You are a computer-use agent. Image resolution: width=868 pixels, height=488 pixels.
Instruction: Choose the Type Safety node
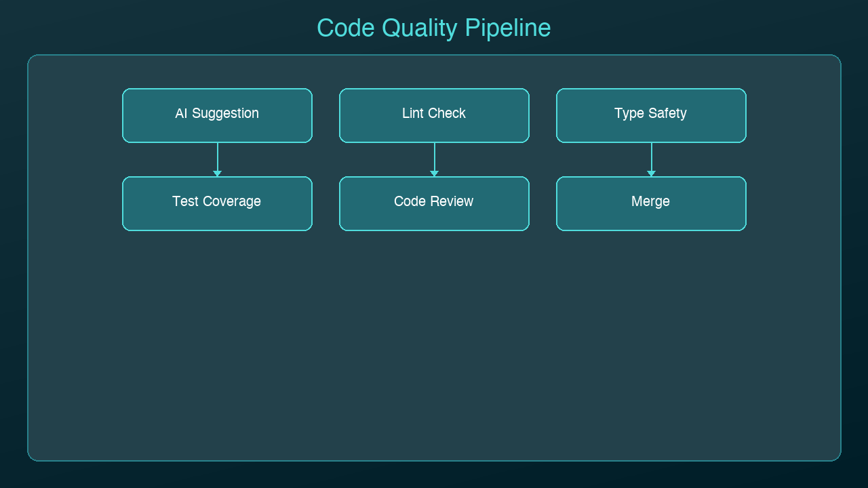pos(651,115)
